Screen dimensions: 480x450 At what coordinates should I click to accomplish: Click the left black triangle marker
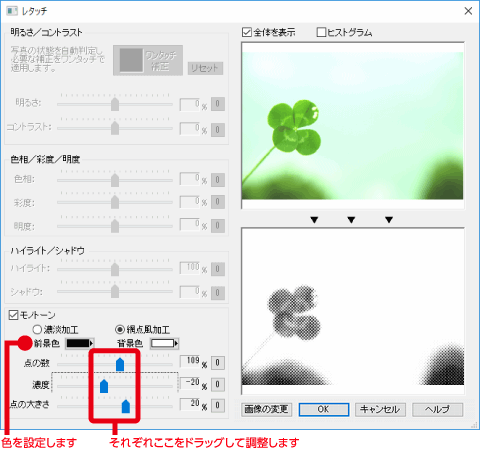click(314, 220)
